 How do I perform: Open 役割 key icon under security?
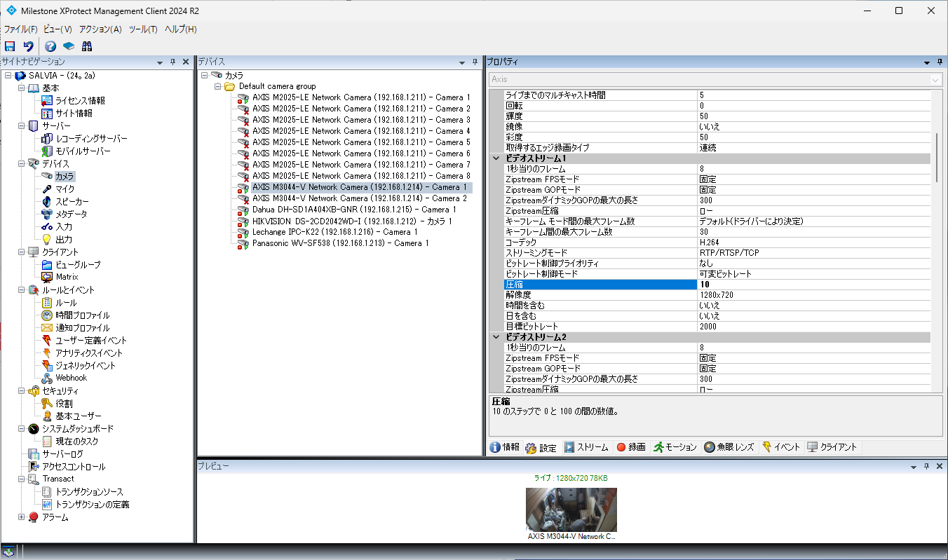pos(47,404)
